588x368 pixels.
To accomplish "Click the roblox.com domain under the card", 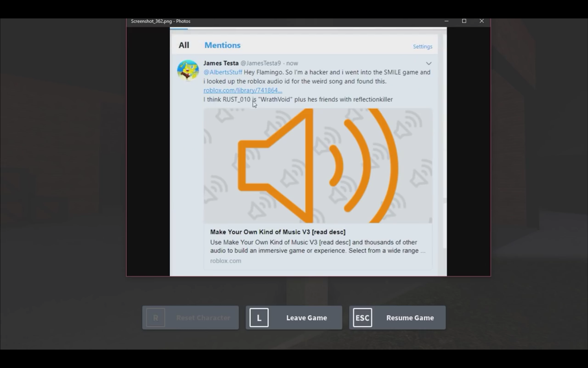I will [x=226, y=261].
